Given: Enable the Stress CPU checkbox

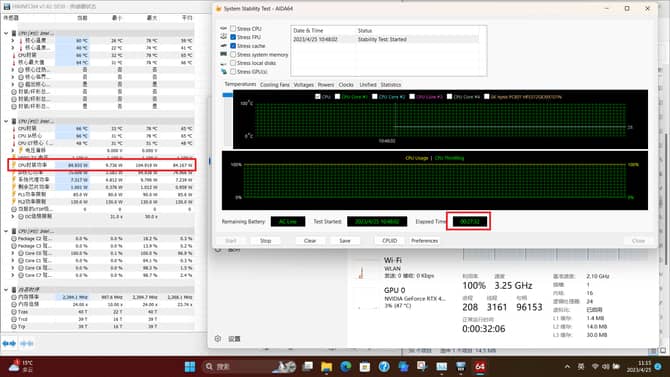Looking at the screenshot, I should pyautogui.click(x=233, y=29).
